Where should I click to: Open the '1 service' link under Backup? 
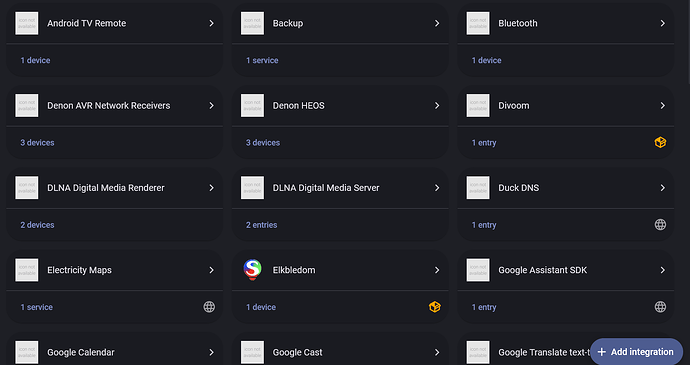click(262, 60)
